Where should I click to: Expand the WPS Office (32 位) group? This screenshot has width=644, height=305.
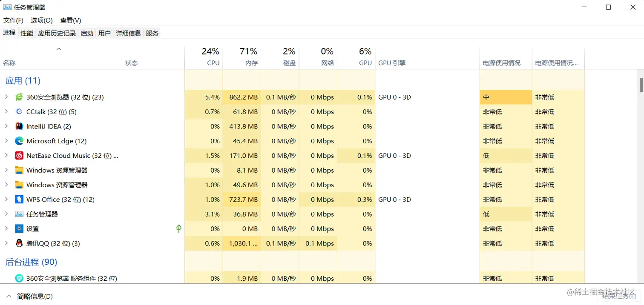6,199
